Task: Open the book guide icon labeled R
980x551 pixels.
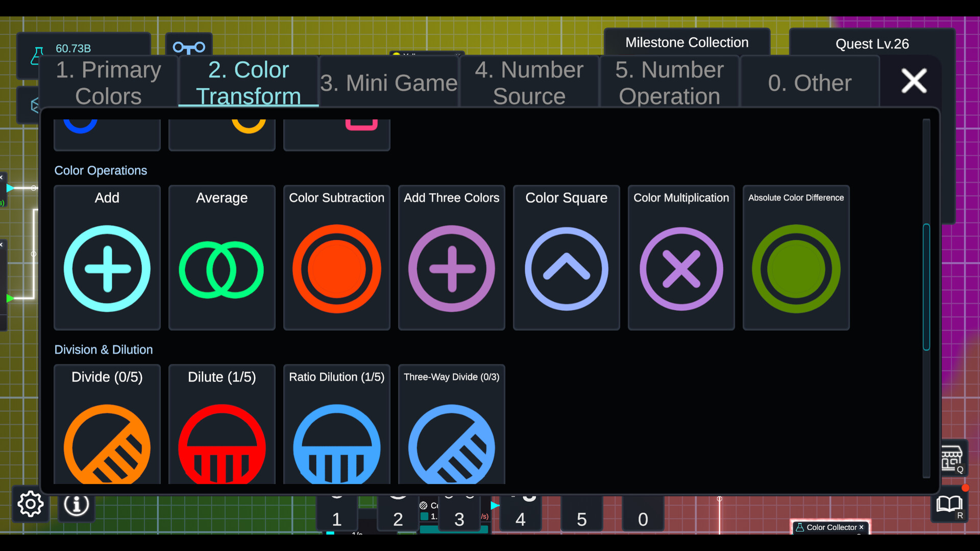Action: (949, 505)
